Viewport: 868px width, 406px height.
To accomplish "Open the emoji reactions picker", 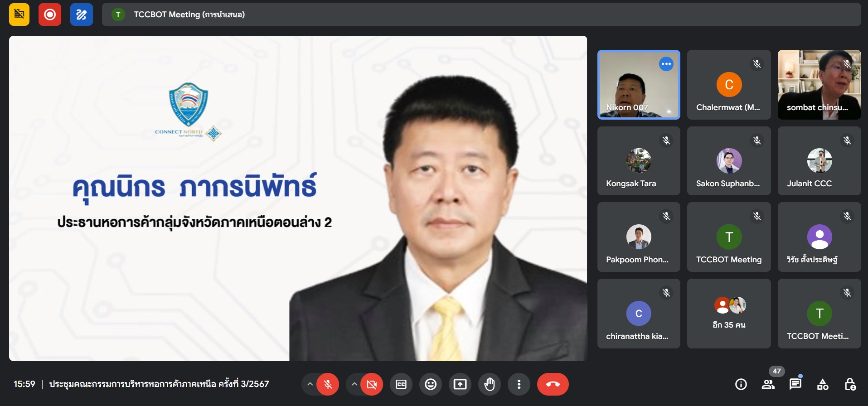I will click(431, 384).
